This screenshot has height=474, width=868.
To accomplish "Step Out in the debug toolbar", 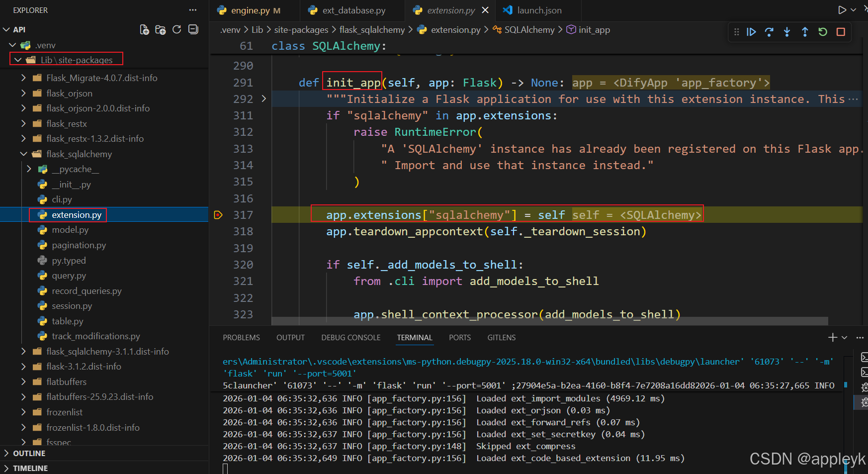I will click(805, 32).
